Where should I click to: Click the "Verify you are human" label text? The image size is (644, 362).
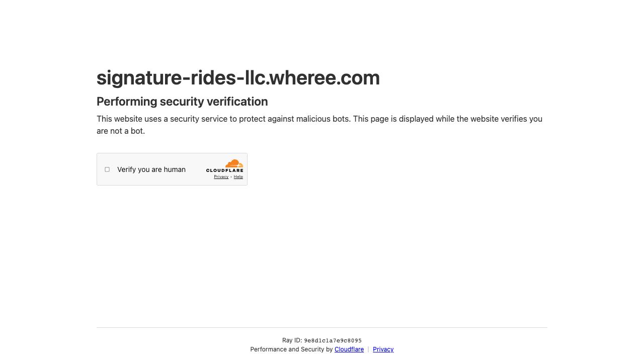coord(151,169)
